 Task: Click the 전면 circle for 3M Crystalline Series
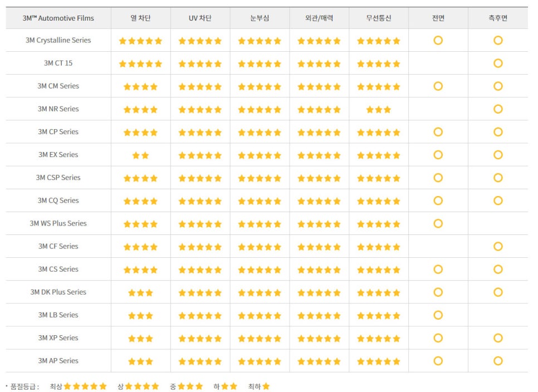click(x=438, y=40)
